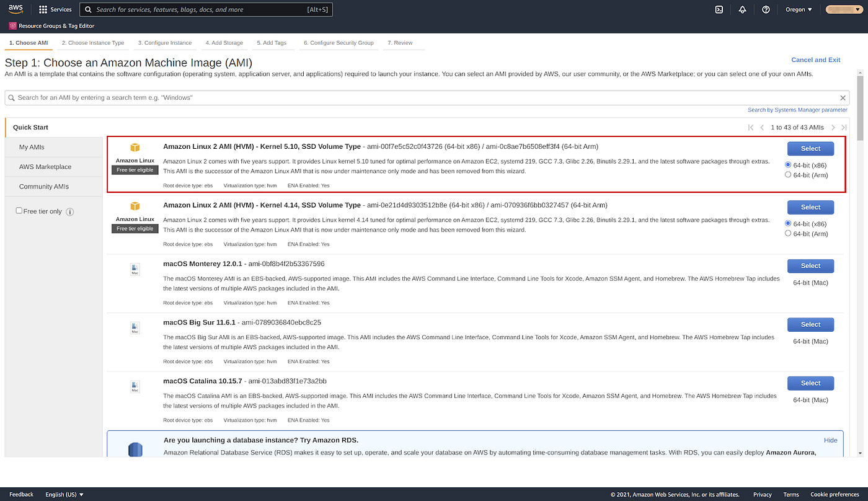Open the AWS home logo
Image resolution: width=868 pixels, height=501 pixels.
pos(15,9)
